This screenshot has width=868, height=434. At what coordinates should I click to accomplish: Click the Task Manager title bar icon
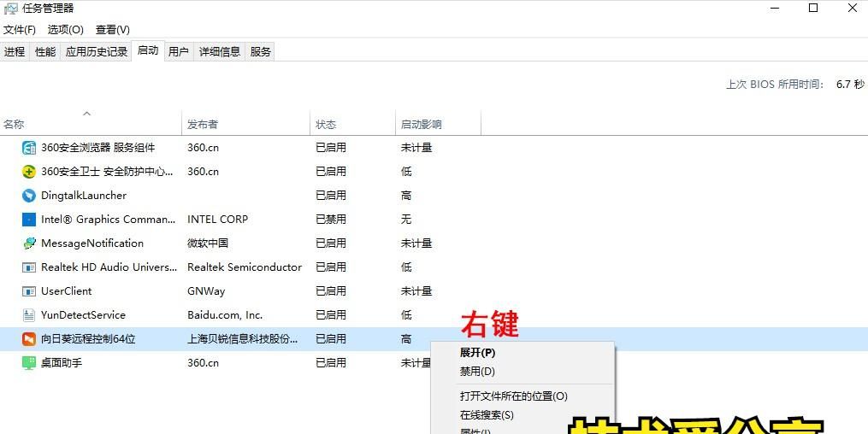pos(10,9)
